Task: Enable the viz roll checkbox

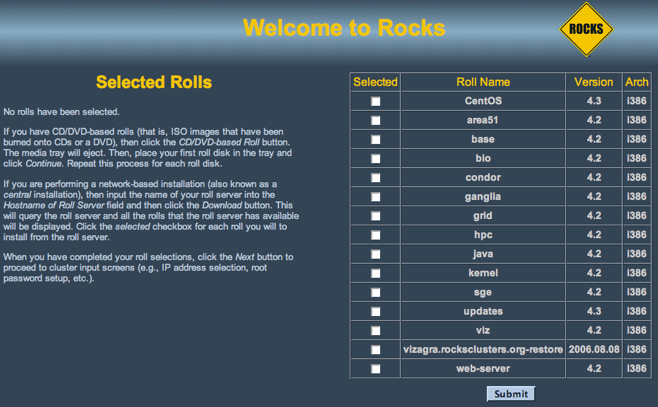Action: pos(376,330)
